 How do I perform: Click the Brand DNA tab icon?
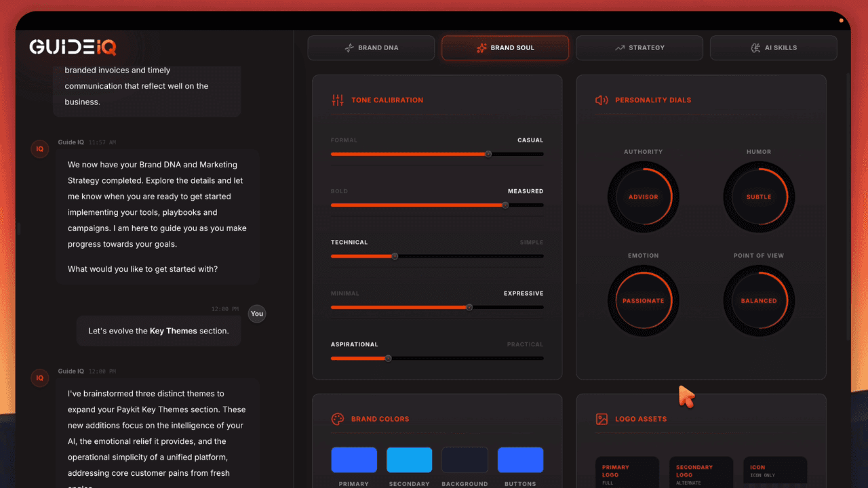pos(349,48)
